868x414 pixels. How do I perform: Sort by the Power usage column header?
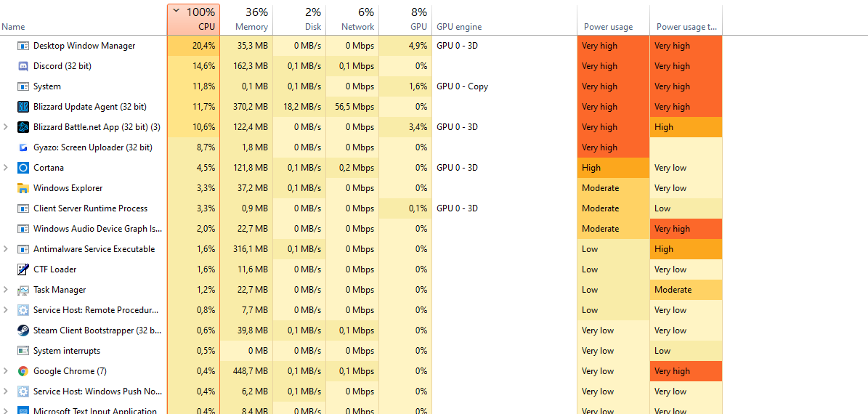click(613, 20)
